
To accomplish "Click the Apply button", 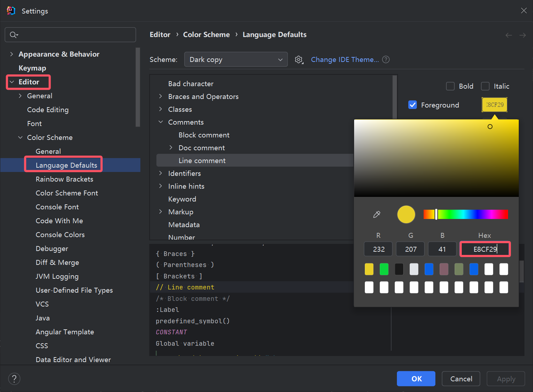I will 506,379.
